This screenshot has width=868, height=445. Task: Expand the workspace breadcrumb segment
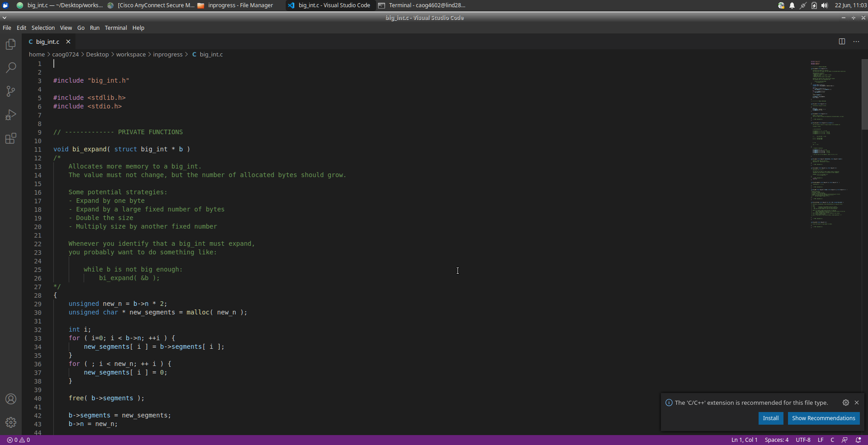(x=131, y=54)
